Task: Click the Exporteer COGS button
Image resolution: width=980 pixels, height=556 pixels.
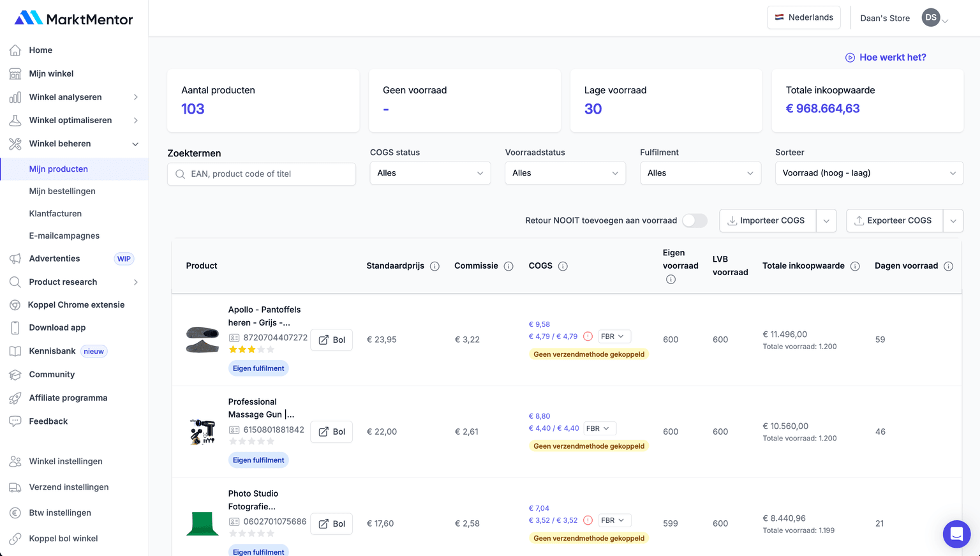Action: click(x=894, y=221)
